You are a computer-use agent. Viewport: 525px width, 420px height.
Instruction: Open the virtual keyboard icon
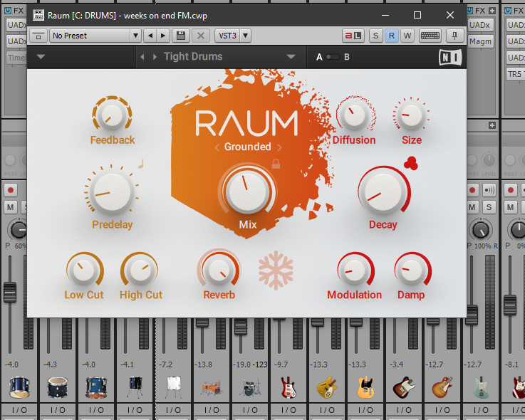(430, 36)
